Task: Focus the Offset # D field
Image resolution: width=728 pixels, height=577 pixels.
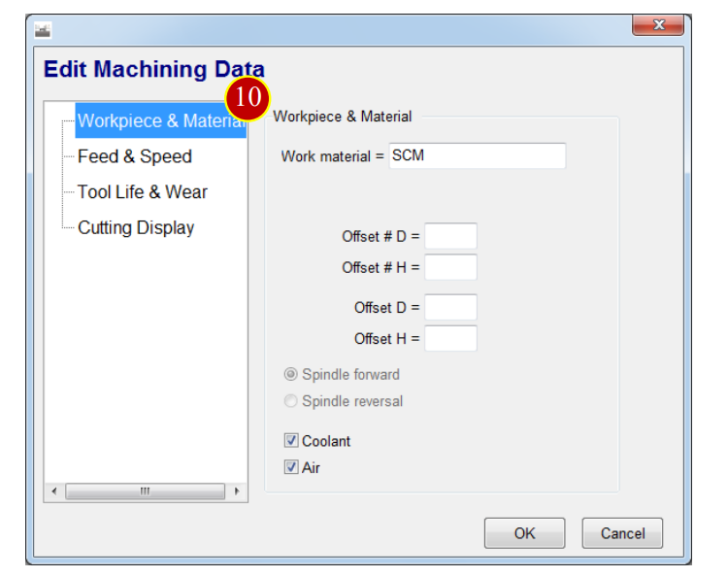Action: (450, 236)
